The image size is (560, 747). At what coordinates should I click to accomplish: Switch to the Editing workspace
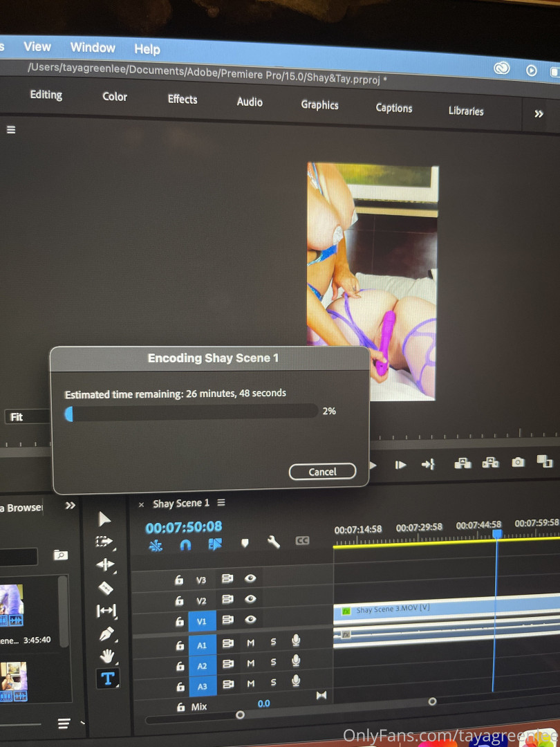pyautogui.click(x=46, y=95)
